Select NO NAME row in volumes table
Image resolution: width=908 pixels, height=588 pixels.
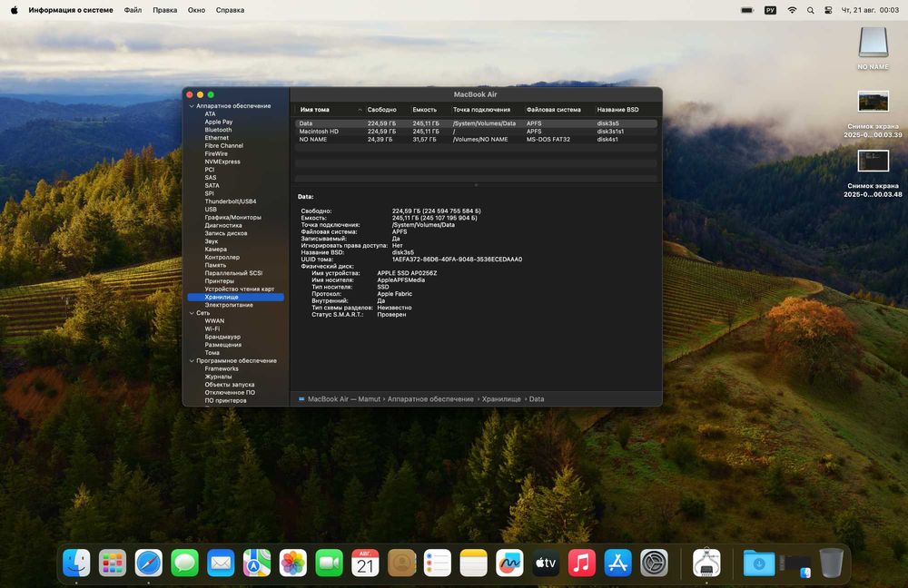(x=476, y=140)
